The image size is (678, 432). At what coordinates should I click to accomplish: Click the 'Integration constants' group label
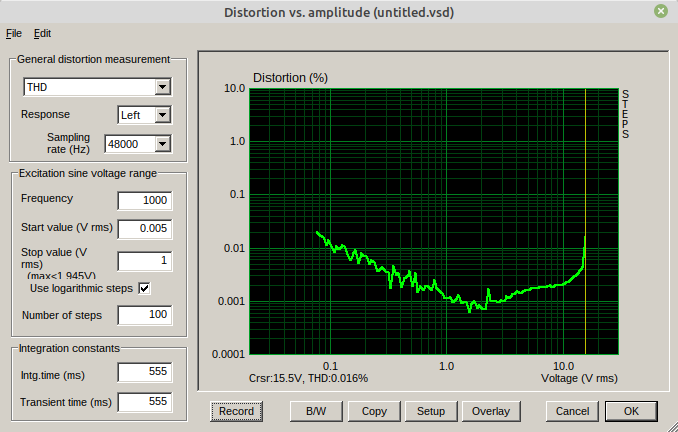click(69, 349)
